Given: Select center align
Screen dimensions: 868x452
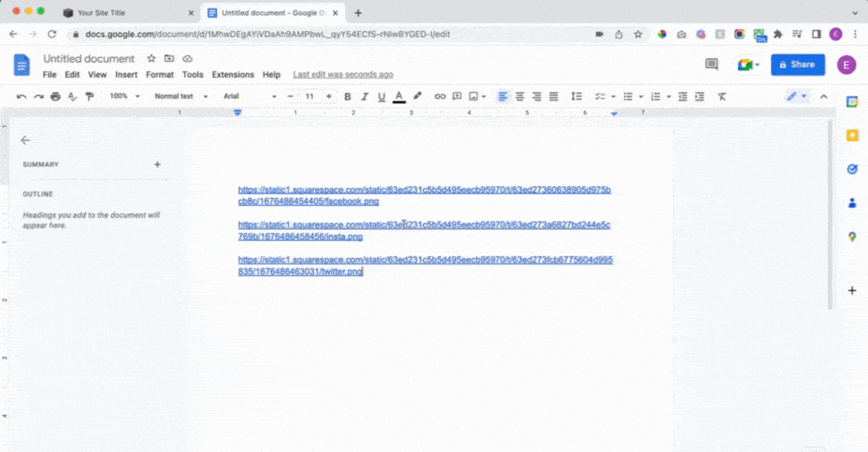Looking at the screenshot, I should coord(520,97).
